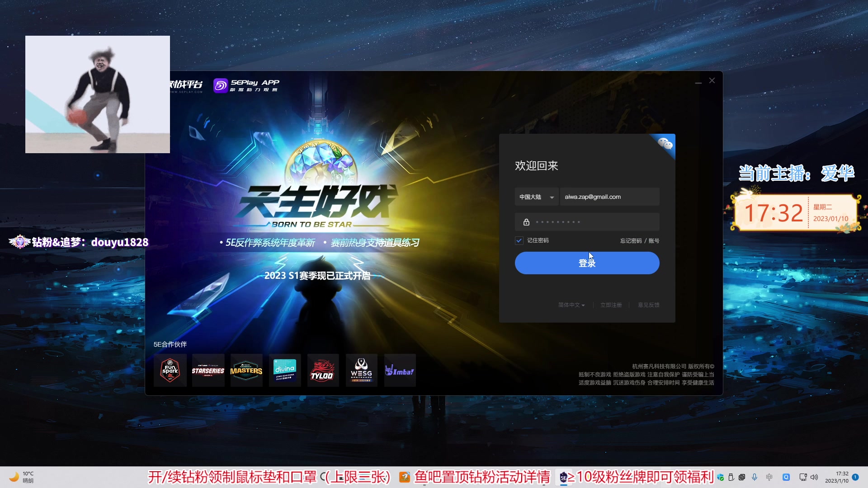This screenshot has width=868, height=488.
Task: Click the 欢迎回来 heading
Action: pyautogui.click(x=537, y=166)
